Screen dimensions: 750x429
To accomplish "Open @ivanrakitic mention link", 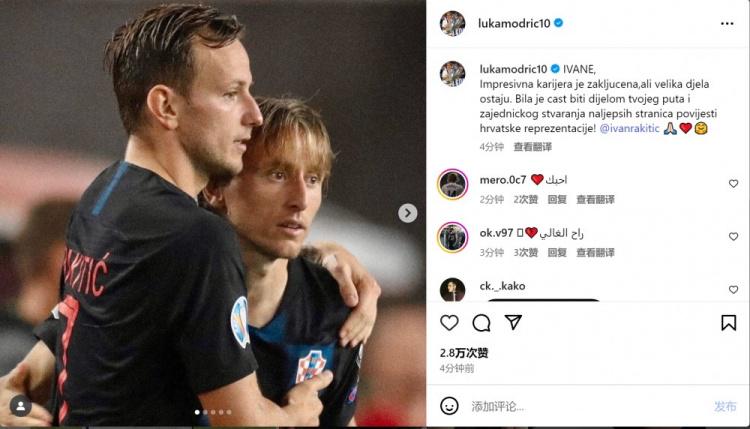I will tap(629, 128).
